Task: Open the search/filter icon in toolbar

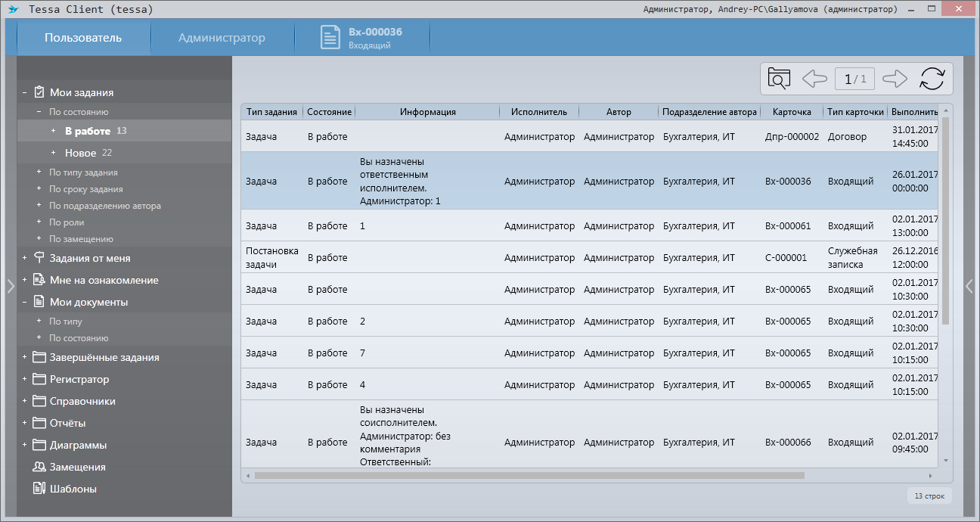Action: pyautogui.click(x=779, y=79)
